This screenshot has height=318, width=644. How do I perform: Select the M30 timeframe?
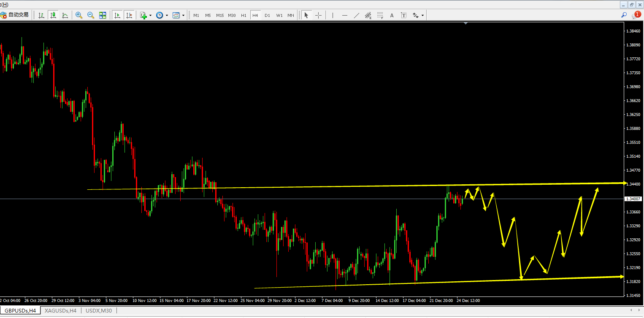point(232,15)
